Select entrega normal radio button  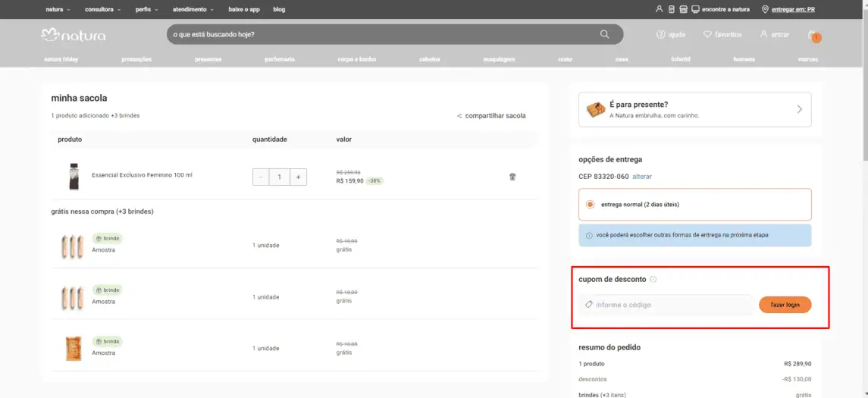click(x=590, y=204)
